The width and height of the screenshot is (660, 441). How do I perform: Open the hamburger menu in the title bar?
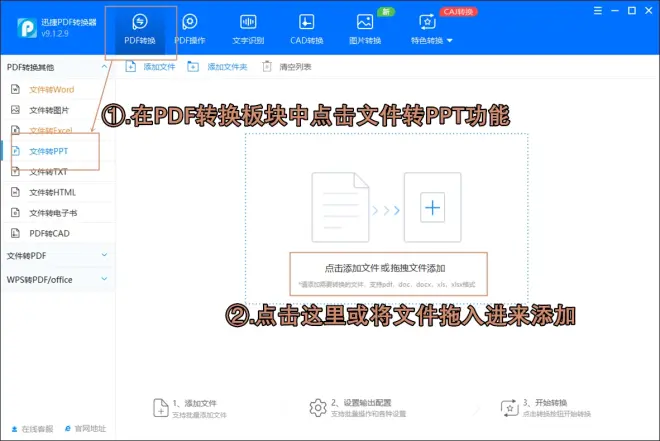pyautogui.click(x=598, y=11)
